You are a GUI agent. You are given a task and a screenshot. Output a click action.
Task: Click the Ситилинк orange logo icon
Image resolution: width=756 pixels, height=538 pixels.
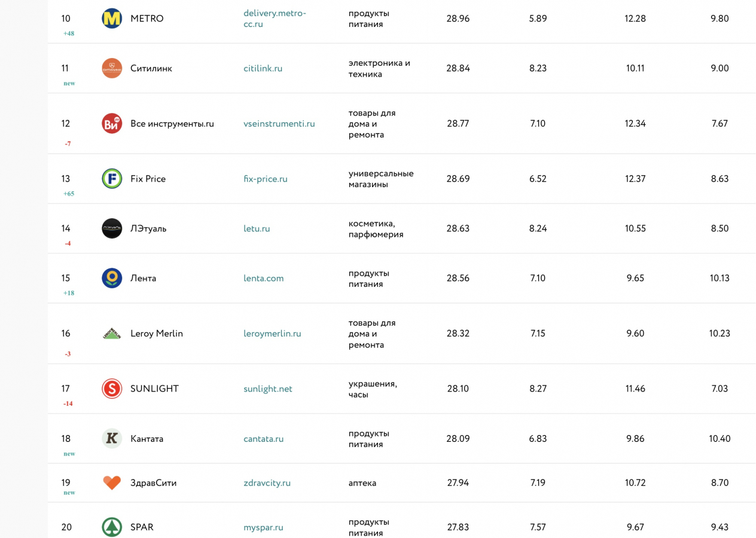point(112,68)
